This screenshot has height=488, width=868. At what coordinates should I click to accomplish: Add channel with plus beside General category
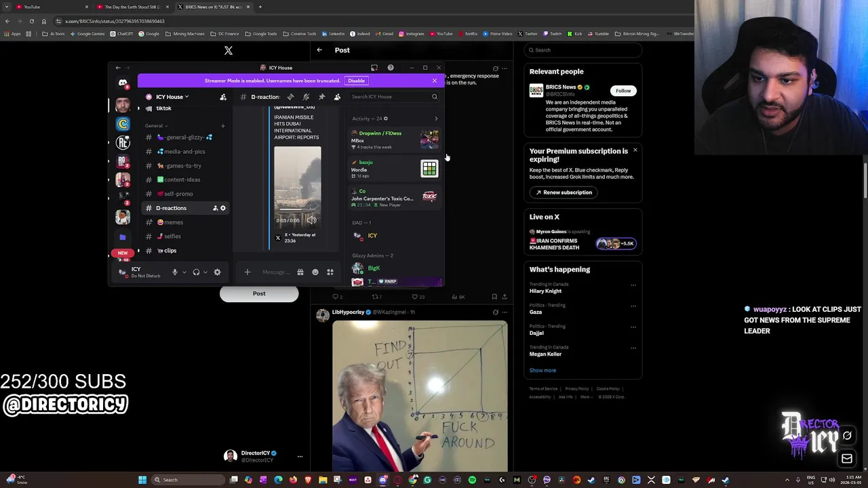tap(222, 126)
